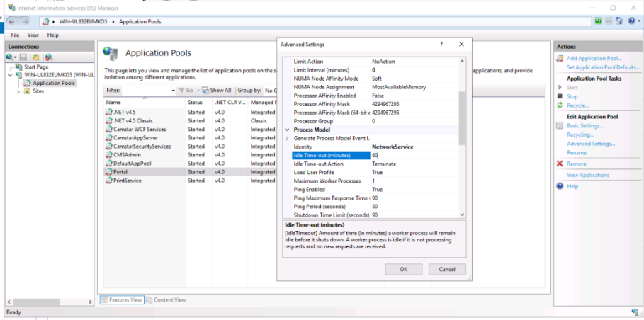644x320 pixels.
Task: Click the Filter text box
Action: pyautogui.click(x=147, y=90)
